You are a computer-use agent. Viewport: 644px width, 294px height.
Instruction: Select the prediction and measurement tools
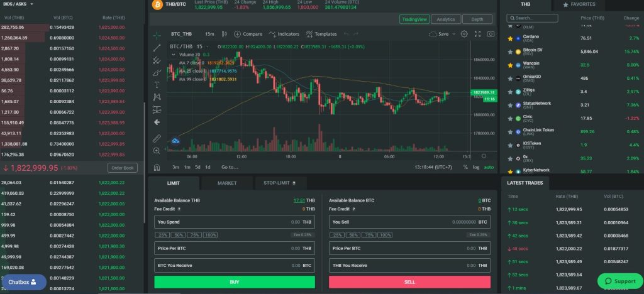[x=157, y=109]
